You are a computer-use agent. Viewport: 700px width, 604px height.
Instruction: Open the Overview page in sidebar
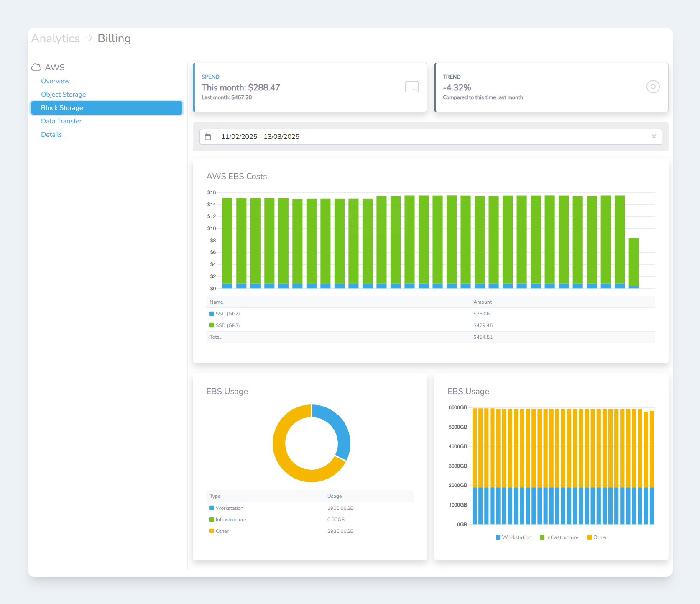(55, 81)
